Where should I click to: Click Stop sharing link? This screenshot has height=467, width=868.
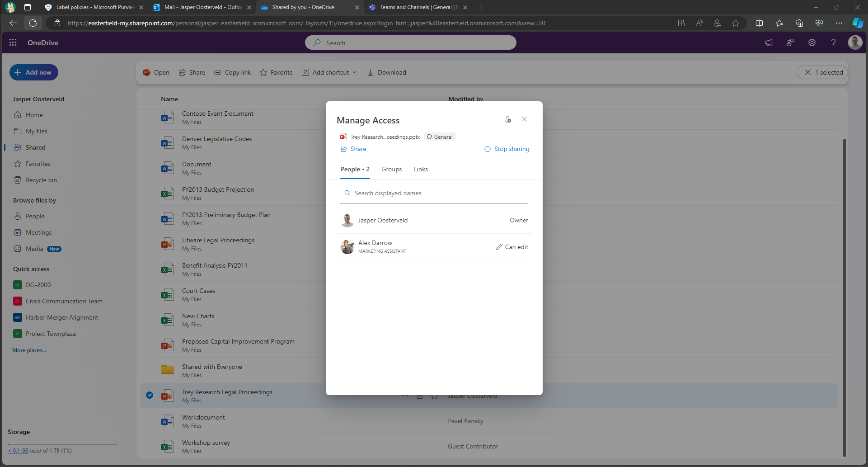click(x=507, y=149)
